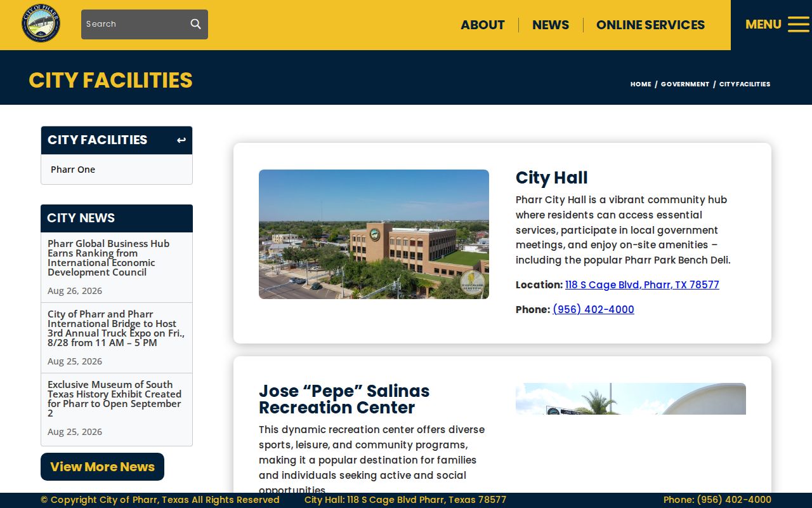Click the CITY NEWS sidebar header
The image size is (812, 508).
coord(117,218)
